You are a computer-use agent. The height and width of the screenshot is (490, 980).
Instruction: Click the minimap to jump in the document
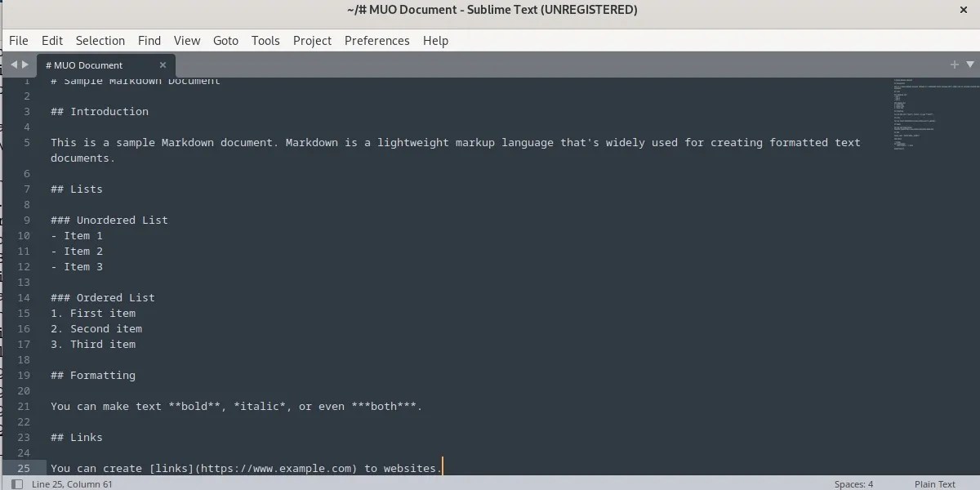pos(931,114)
